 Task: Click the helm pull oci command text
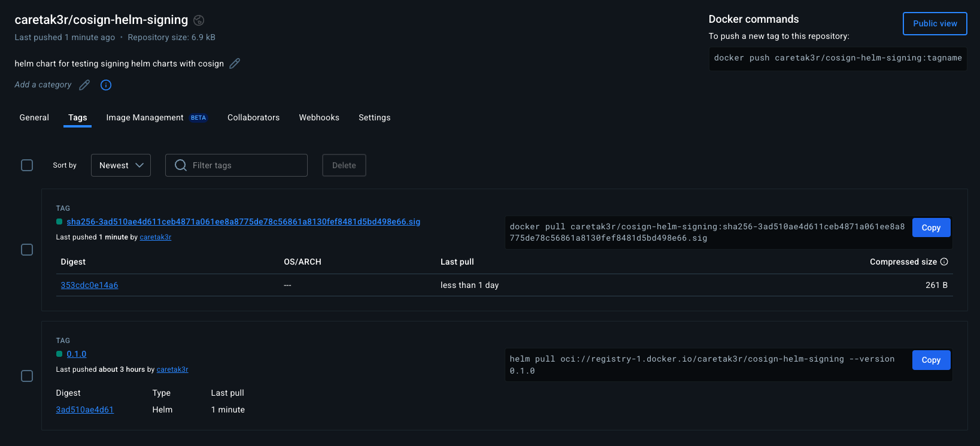tap(702, 365)
